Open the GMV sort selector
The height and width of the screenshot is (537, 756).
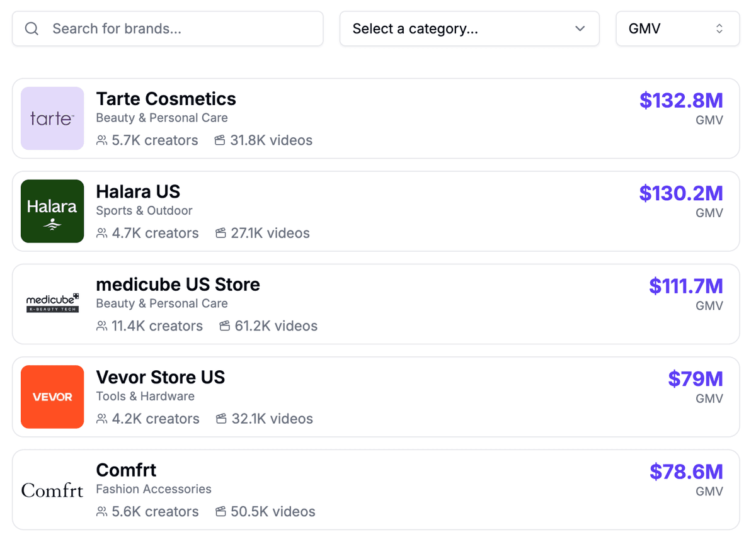[x=677, y=28]
